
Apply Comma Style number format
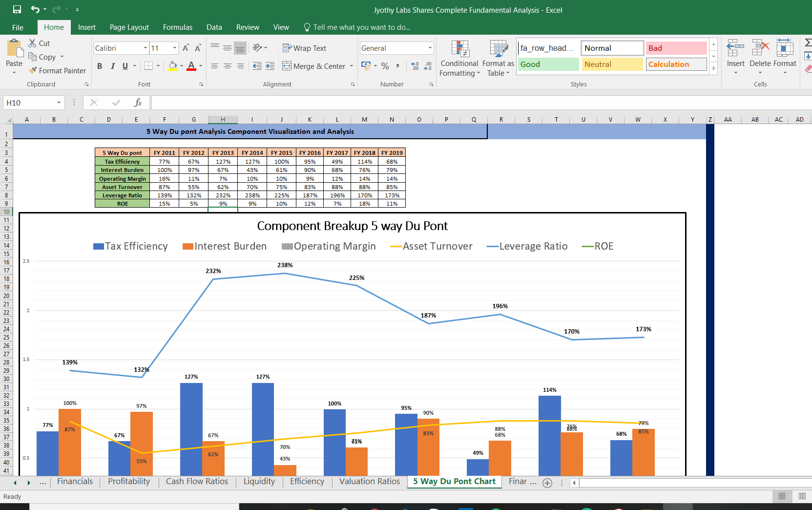click(398, 66)
